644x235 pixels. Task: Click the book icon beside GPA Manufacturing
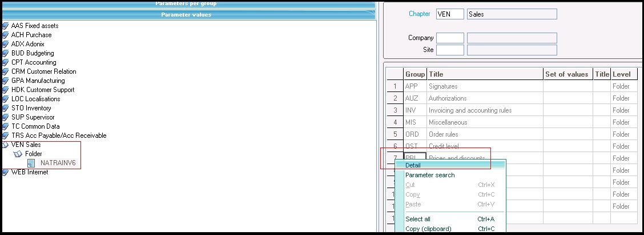[x=5, y=81]
